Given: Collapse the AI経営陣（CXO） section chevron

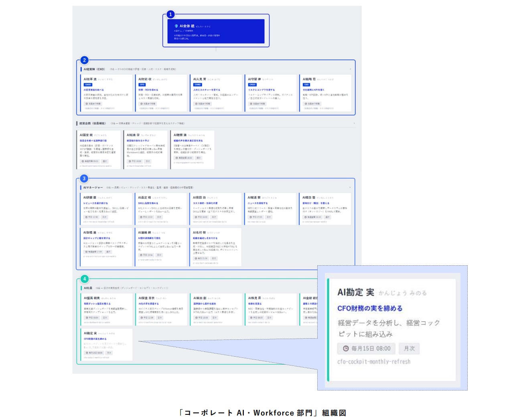Looking at the screenshot, I should [350, 69].
